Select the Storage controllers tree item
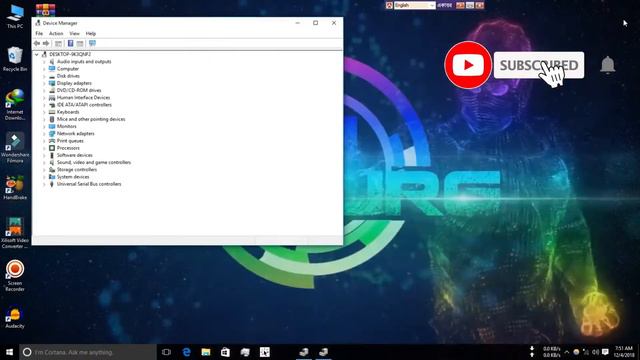This screenshot has height=360, width=640. coord(77,169)
